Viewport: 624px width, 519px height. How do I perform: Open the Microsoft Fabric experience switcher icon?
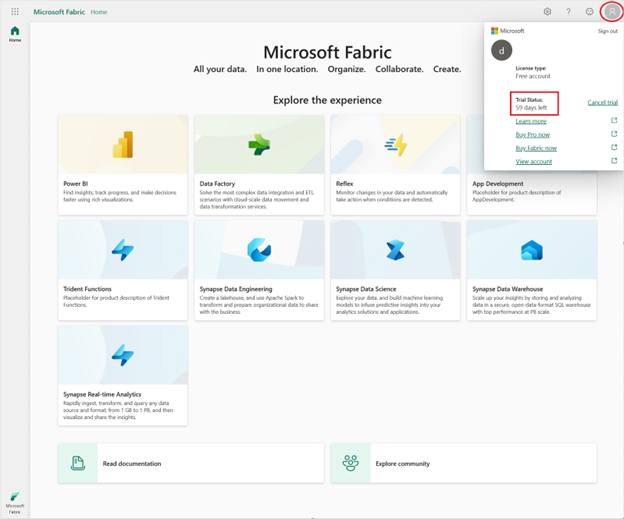tap(15, 503)
